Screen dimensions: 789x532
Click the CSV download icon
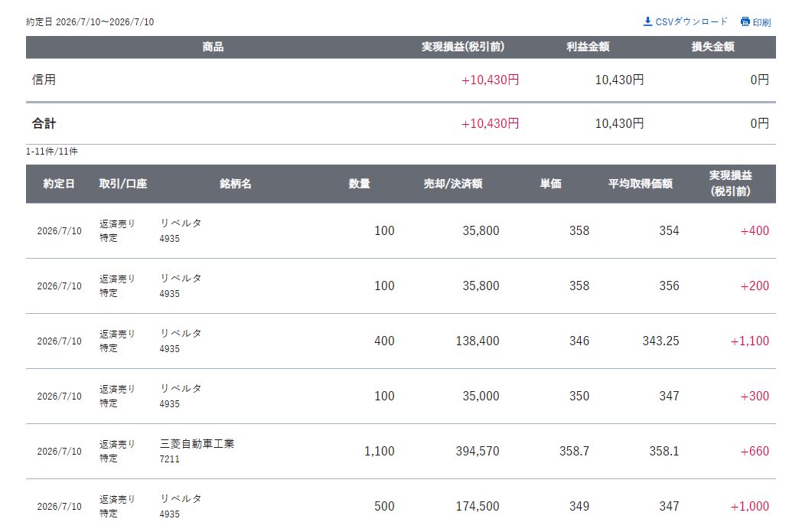[x=647, y=21]
